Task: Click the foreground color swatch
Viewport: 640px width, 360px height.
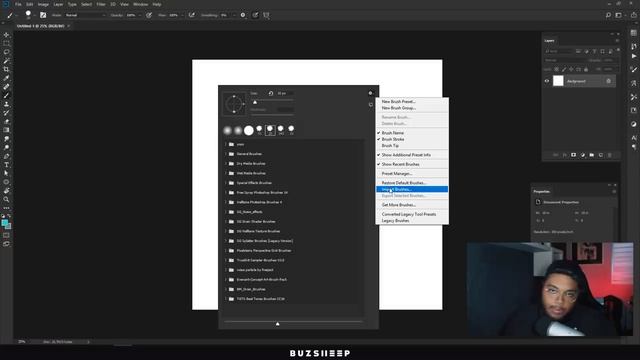Action: 4,223
